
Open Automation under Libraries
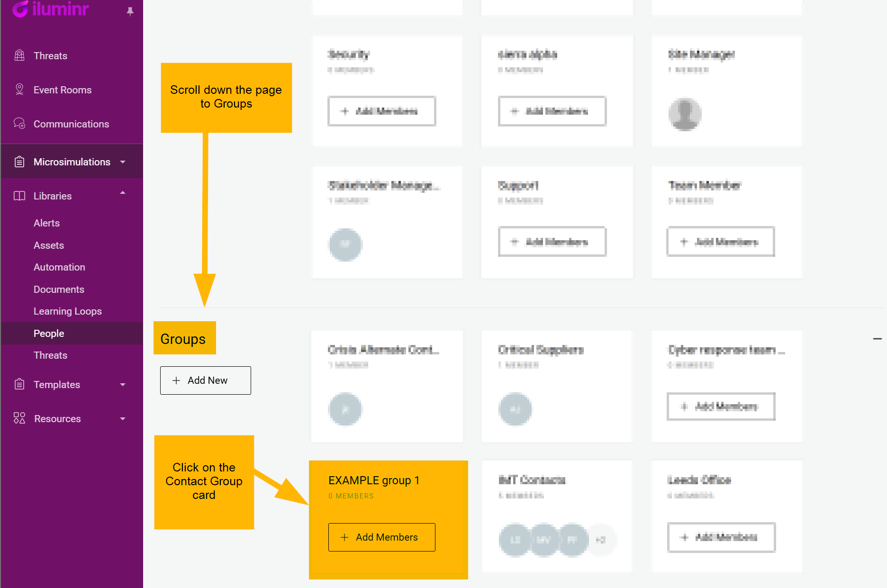tap(59, 267)
